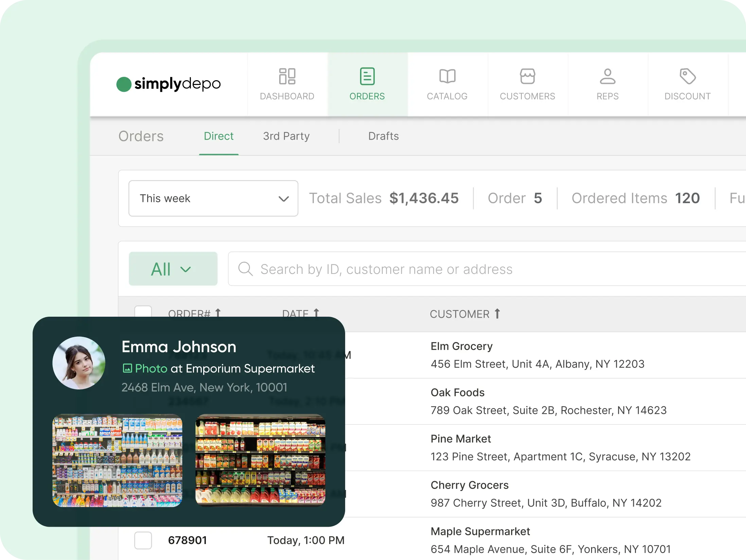Click the magnifier icon in search bar
746x560 pixels.
pyautogui.click(x=245, y=269)
